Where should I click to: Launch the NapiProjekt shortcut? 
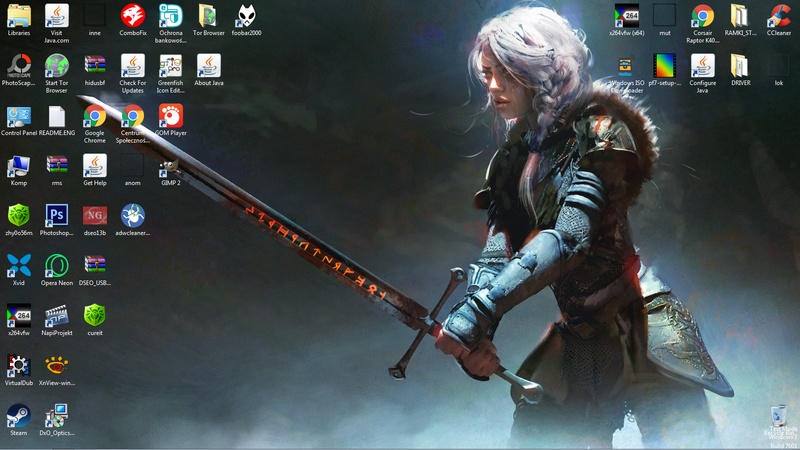[x=57, y=316]
